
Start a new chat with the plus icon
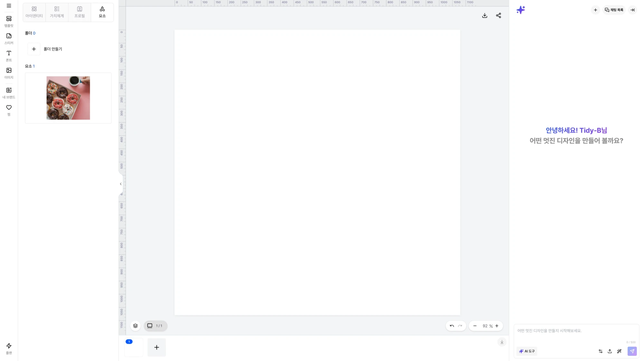(x=595, y=10)
